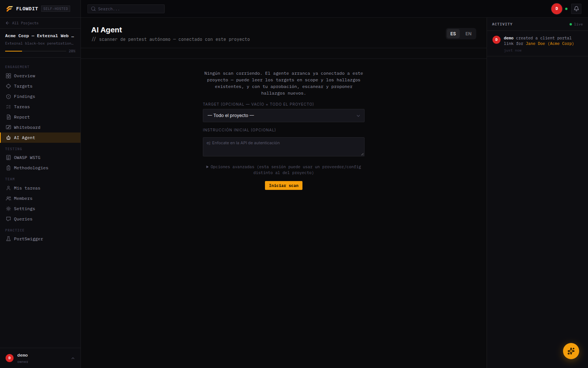The width and height of the screenshot is (588, 368).
Task: Expand the demo user menu chevron
Action: [73, 358]
